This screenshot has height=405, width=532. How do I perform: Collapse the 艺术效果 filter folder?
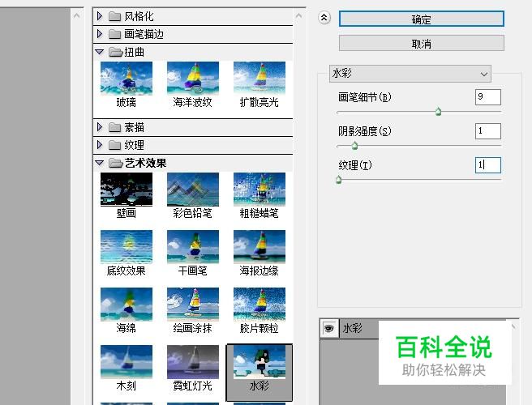(100, 163)
